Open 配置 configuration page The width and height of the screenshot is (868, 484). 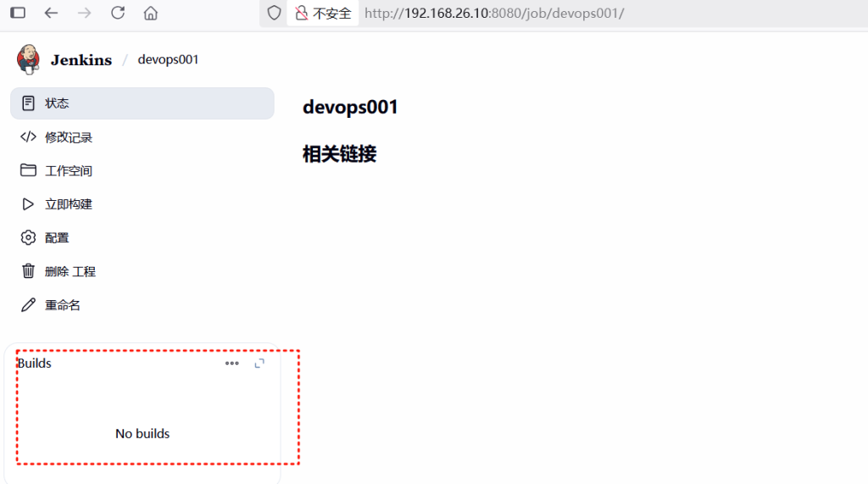[58, 238]
